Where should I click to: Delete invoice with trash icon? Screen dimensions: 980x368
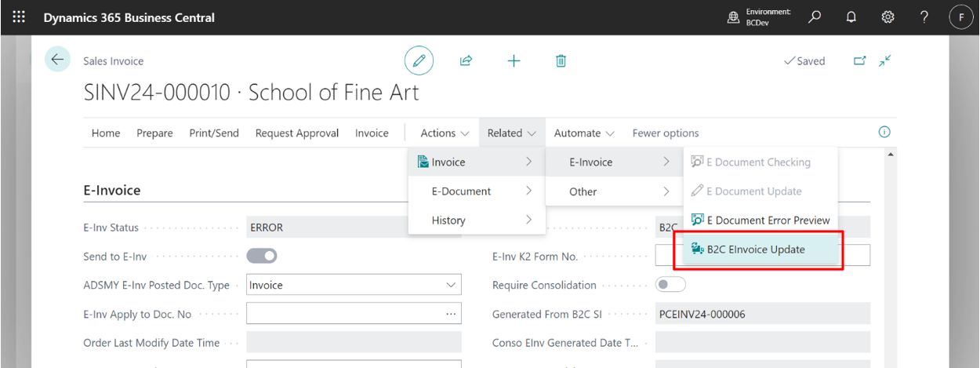[561, 60]
